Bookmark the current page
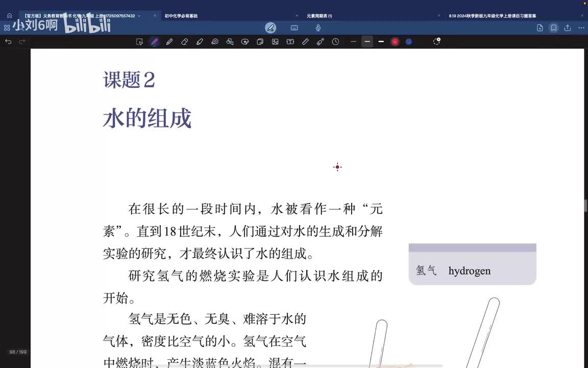Screen dimensions: 588x368 553,28
